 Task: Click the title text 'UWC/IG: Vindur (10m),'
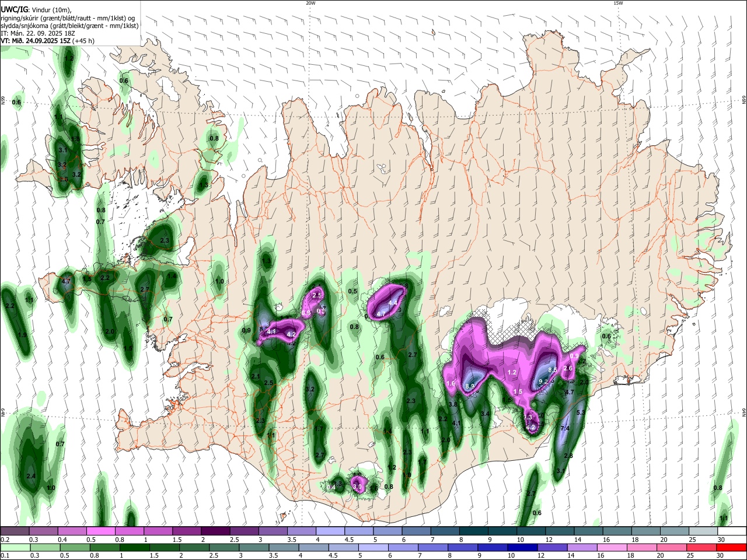(36, 10)
